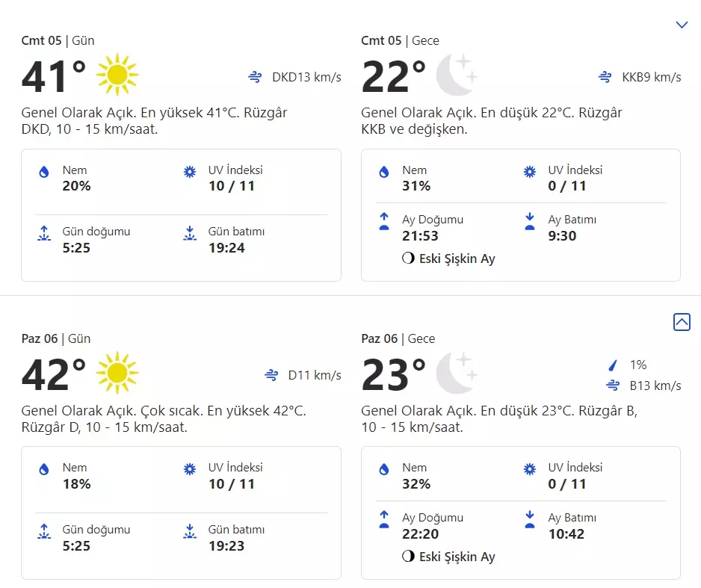
Task: Click sunset icon beside Gün batımı 19:23
Action: (x=190, y=531)
